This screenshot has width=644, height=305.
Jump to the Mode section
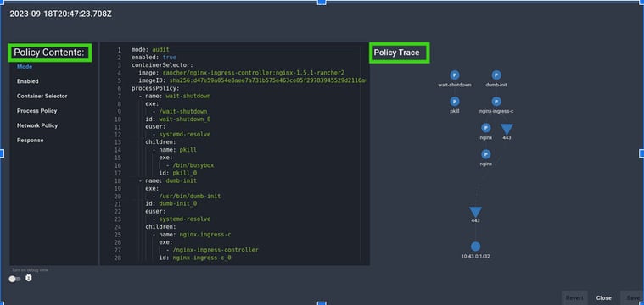pos(25,66)
